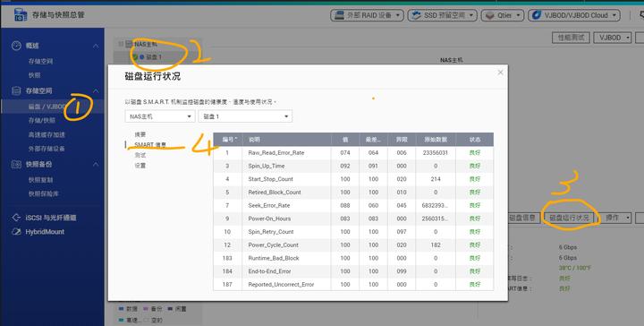Open the 操作 dropdown button
This screenshot has width=644, height=326.
tap(615, 218)
